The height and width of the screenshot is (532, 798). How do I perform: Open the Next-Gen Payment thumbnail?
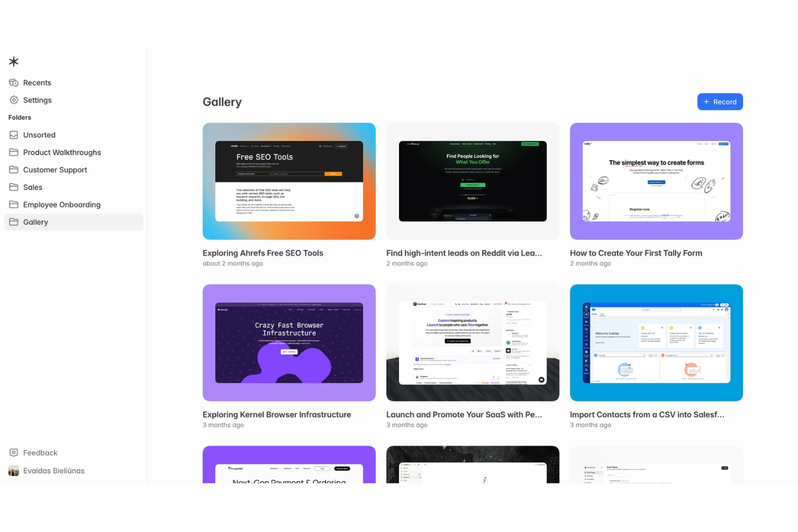pos(289,465)
